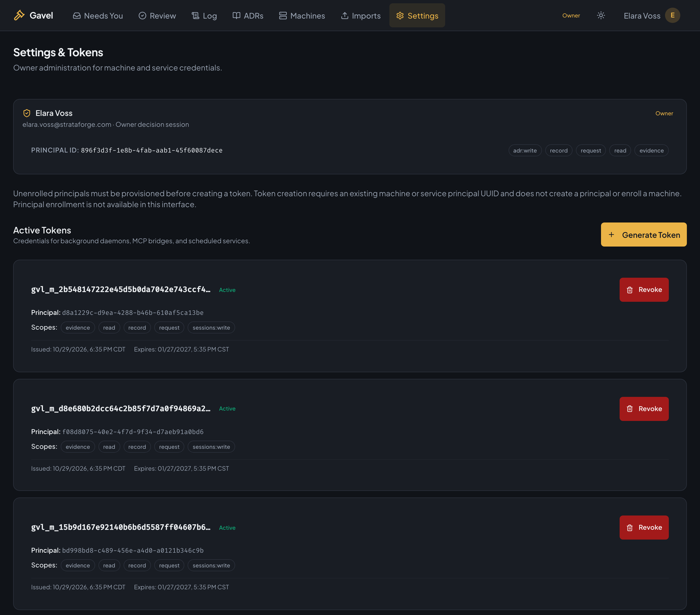Click Active status of gvl_m_2b548147 token
The width and height of the screenshot is (700, 615).
click(227, 290)
